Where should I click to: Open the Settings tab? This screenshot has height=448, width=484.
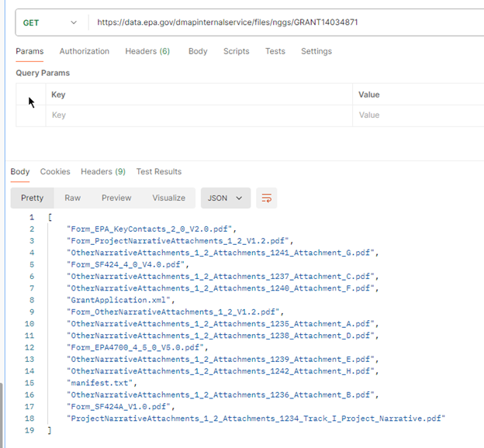click(x=316, y=51)
